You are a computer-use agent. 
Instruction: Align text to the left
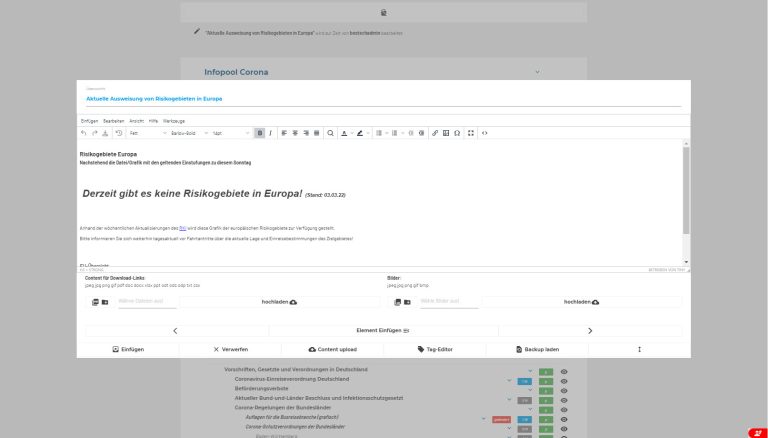[x=284, y=132]
